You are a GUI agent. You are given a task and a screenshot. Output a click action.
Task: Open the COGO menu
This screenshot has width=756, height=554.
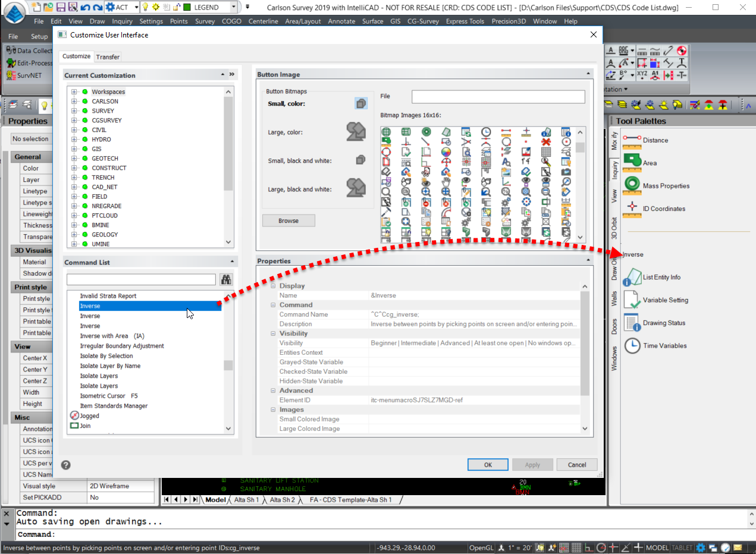tap(231, 21)
